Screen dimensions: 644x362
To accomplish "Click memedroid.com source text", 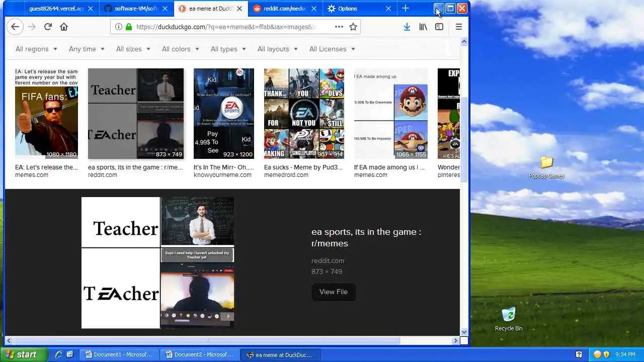I will click(286, 175).
